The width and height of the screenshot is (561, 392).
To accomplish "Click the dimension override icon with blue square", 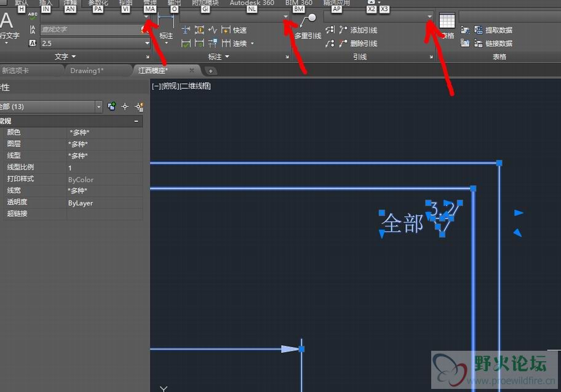I will pyautogui.click(x=212, y=43).
